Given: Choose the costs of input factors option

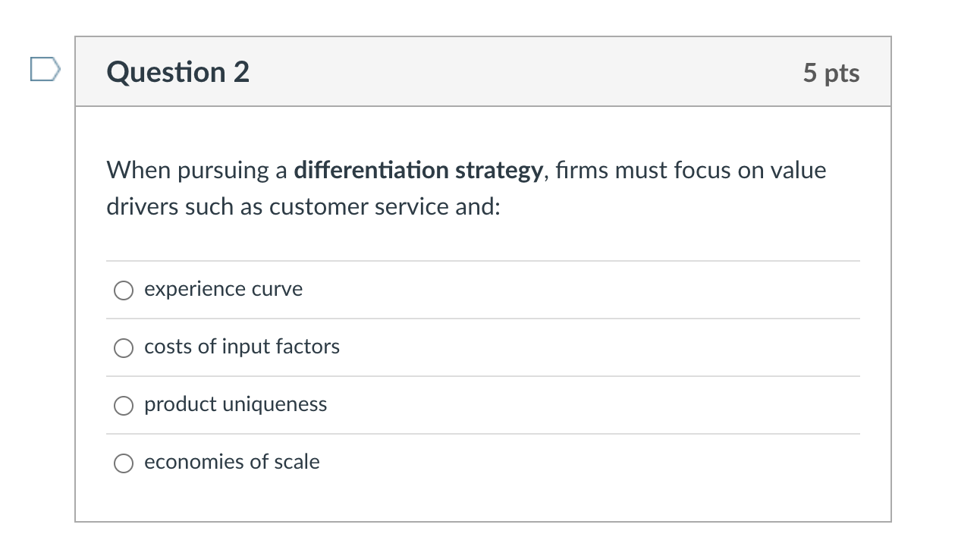Looking at the screenshot, I should [123, 347].
